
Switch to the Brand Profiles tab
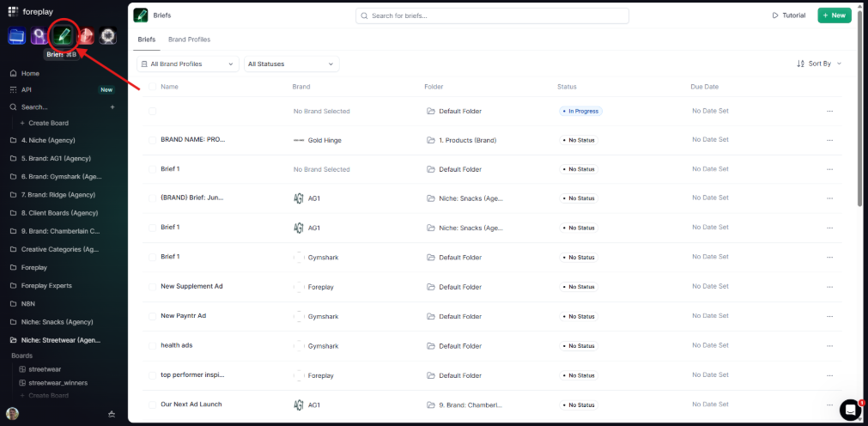(x=190, y=40)
